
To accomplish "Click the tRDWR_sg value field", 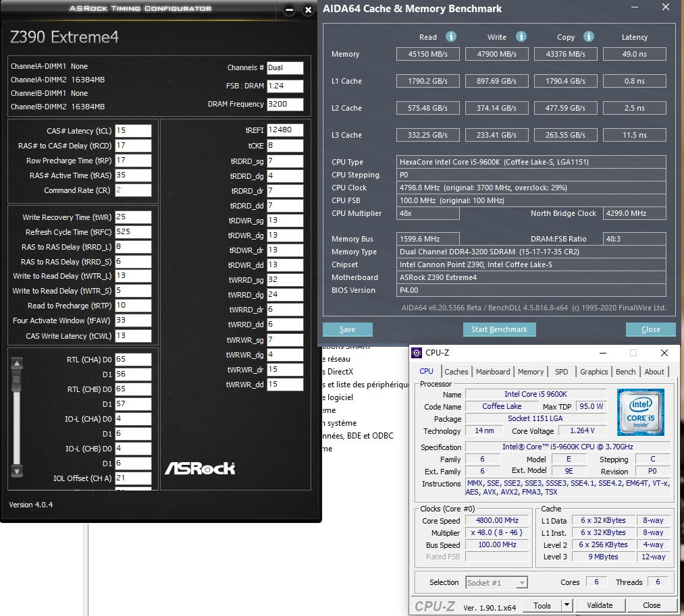I will click(x=285, y=221).
